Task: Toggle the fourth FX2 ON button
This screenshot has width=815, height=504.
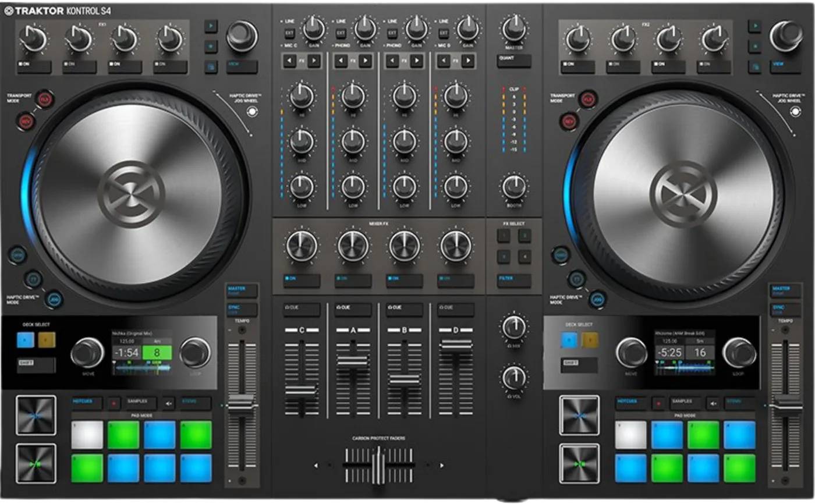Action: 714,66
